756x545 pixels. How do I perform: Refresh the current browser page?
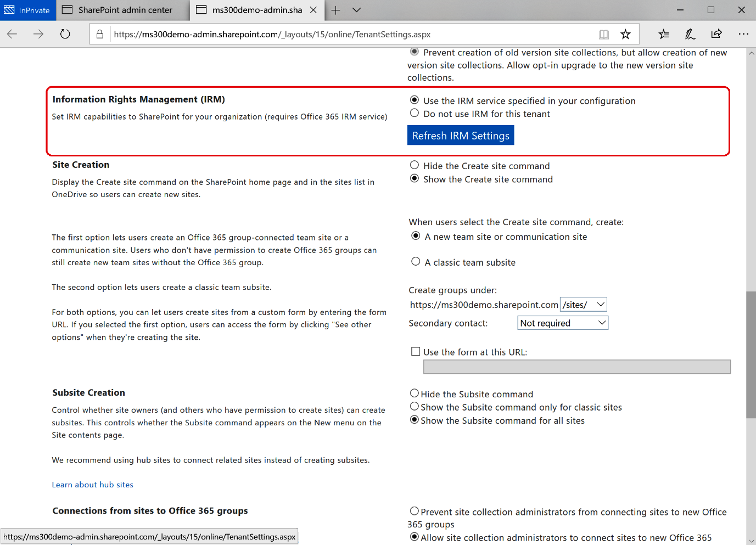pos(65,34)
